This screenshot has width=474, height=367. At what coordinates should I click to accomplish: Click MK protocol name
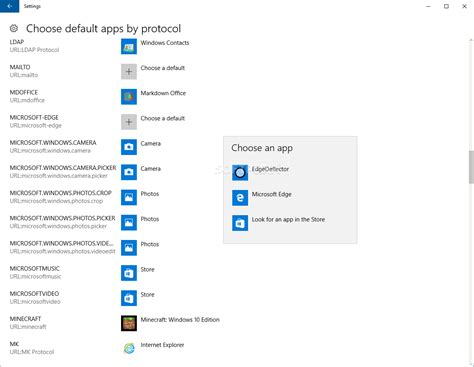coord(14,344)
